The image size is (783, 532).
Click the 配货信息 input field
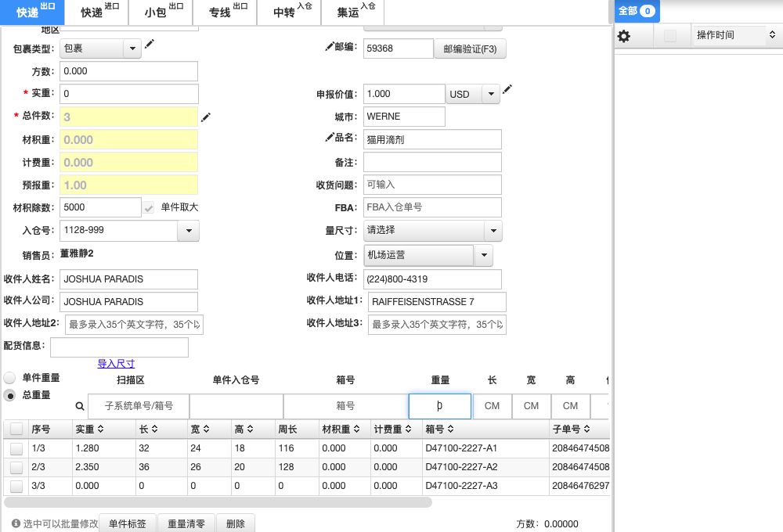pyautogui.click(x=119, y=347)
